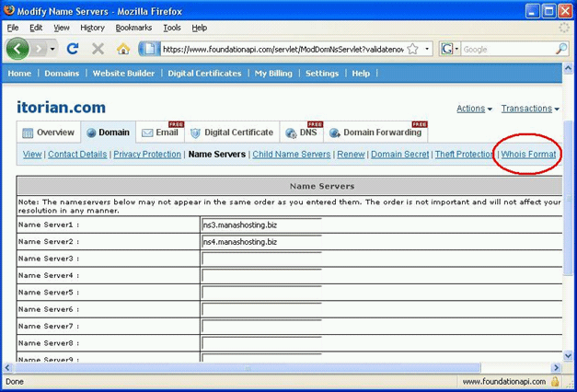Click the page identity icon in address bar
Image resolution: width=577 pixels, height=392 pixels.
[149, 49]
